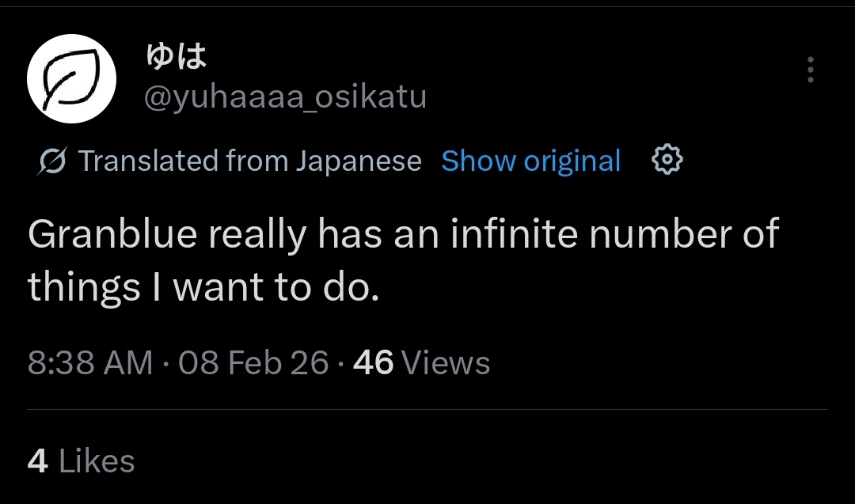
Task: Click the bold 46 view count
Action: point(373,363)
